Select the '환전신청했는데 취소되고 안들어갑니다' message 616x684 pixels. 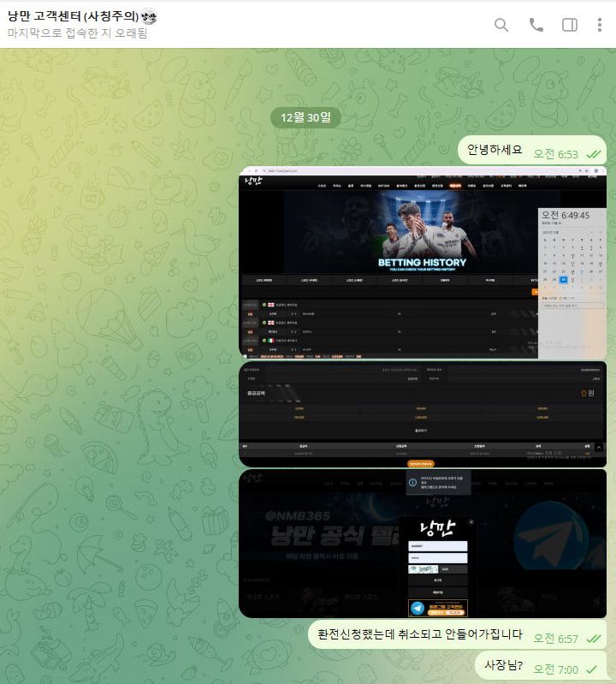(x=419, y=634)
